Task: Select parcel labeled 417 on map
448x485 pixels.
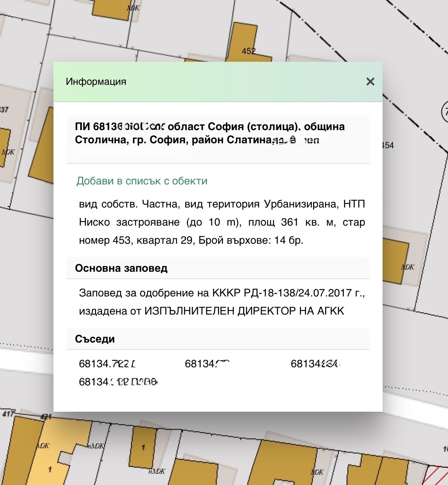Action: click(x=7, y=413)
